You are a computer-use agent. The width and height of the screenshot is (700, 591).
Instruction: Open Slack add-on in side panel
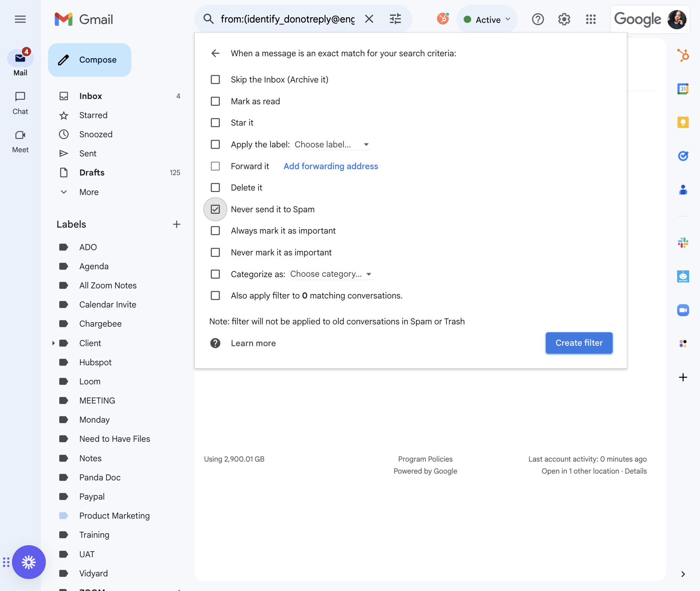tap(683, 243)
